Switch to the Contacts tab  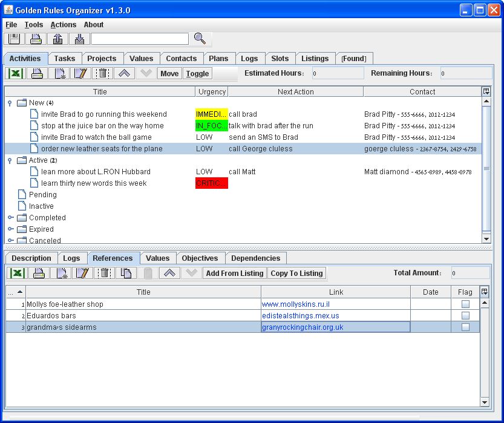tap(182, 58)
